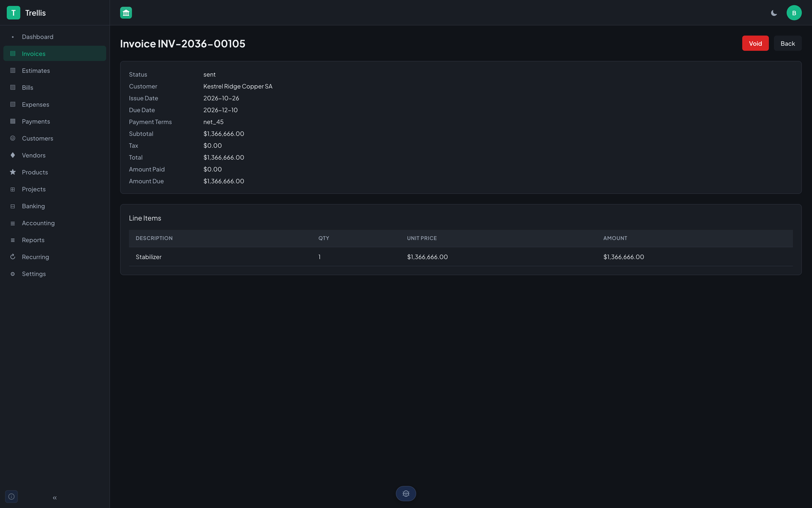This screenshot has width=812, height=508.
Task: Open the bank building icon in header
Action: coord(126,12)
